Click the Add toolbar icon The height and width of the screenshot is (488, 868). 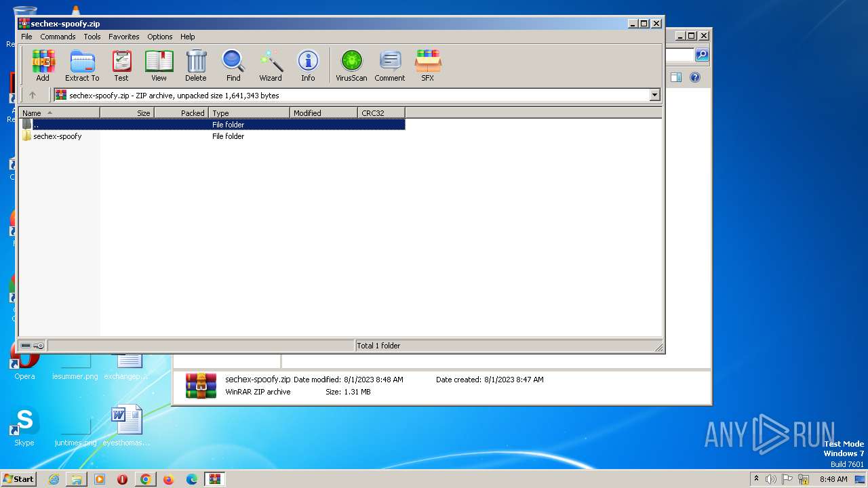(43, 66)
